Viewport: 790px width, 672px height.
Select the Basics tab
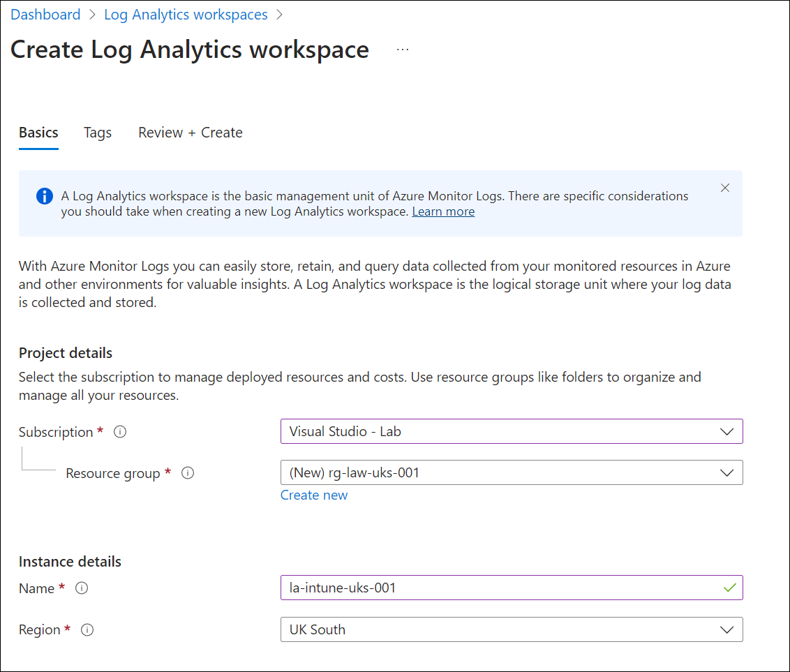click(38, 133)
